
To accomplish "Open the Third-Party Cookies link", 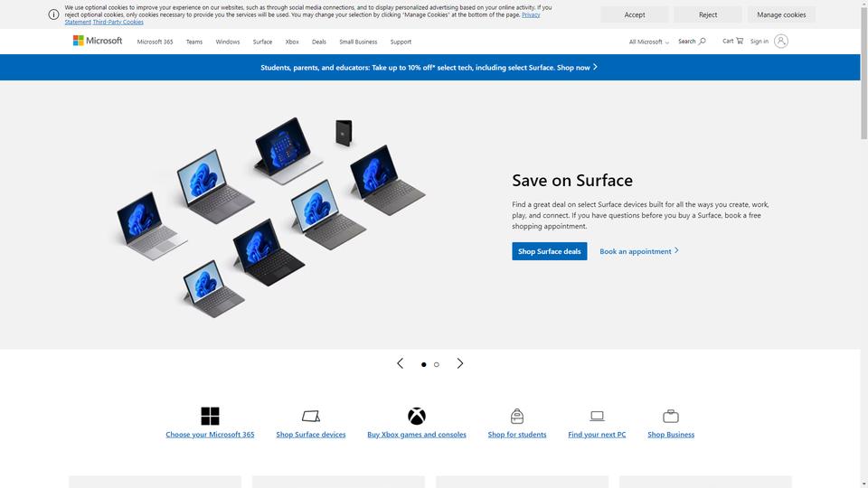I will [118, 22].
